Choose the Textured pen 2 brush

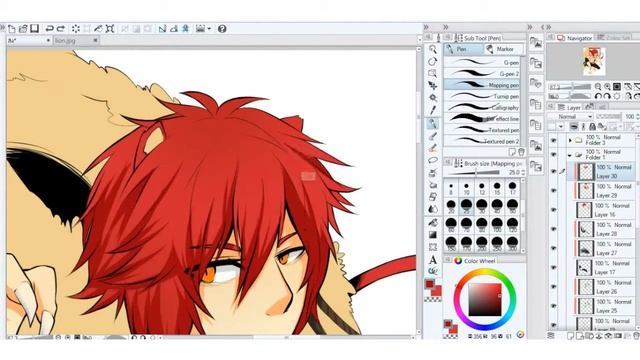[x=482, y=141]
